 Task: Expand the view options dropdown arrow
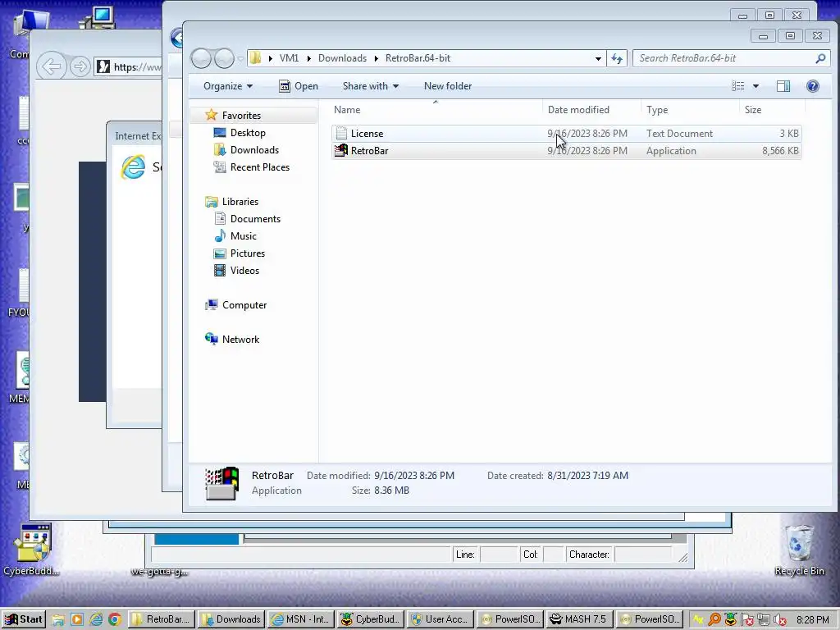(756, 86)
